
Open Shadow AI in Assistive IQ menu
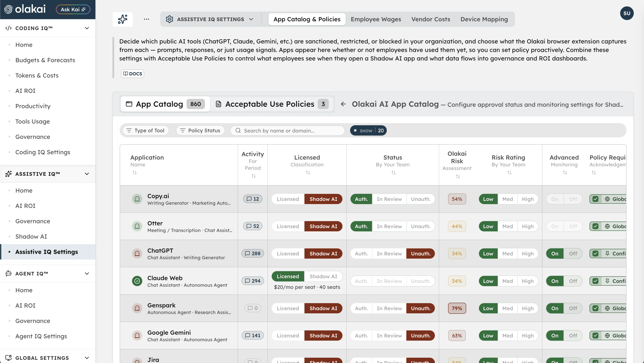(x=31, y=236)
